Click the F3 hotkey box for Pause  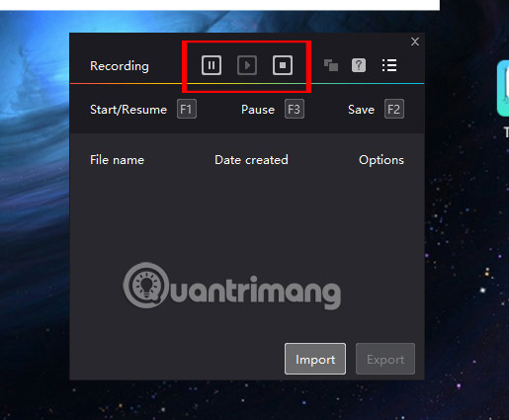295,109
